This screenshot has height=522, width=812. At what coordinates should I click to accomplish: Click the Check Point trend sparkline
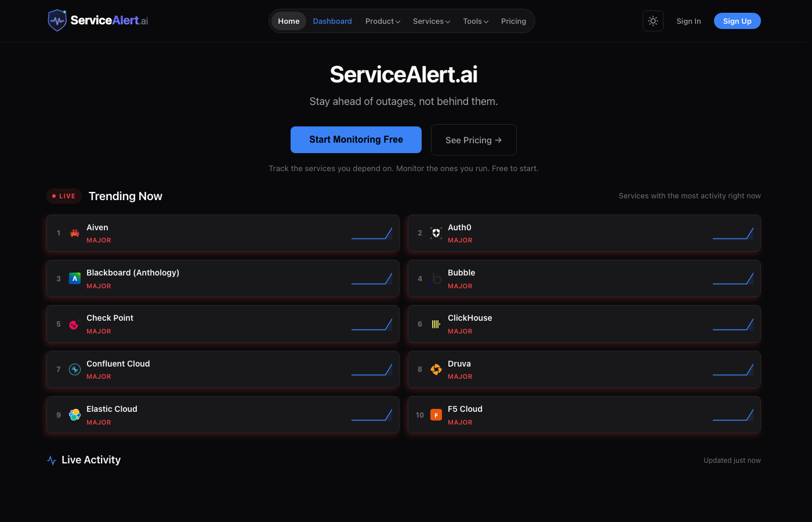pyautogui.click(x=372, y=324)
